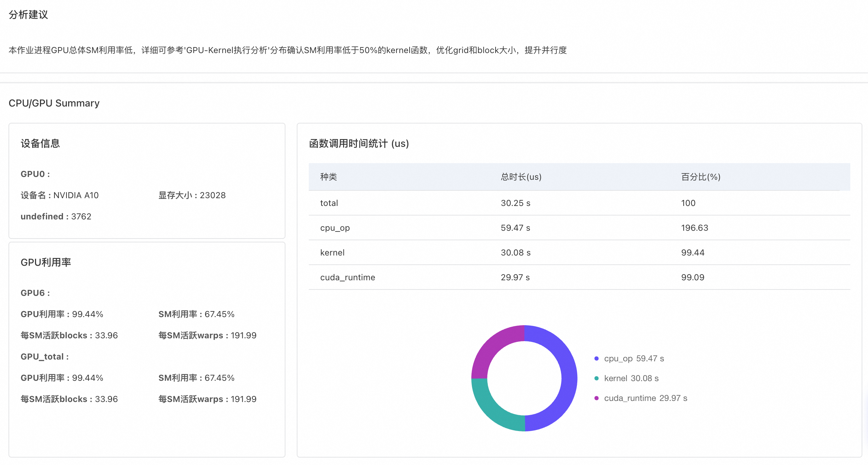
Task: Click the cuda_runtime legend magenta dot
Action: 596,398
